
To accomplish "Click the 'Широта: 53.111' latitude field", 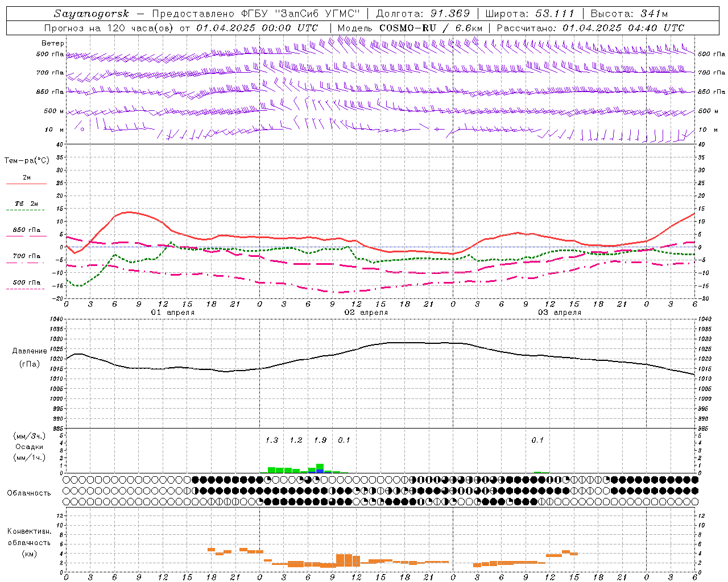I will tap(530, 14).
